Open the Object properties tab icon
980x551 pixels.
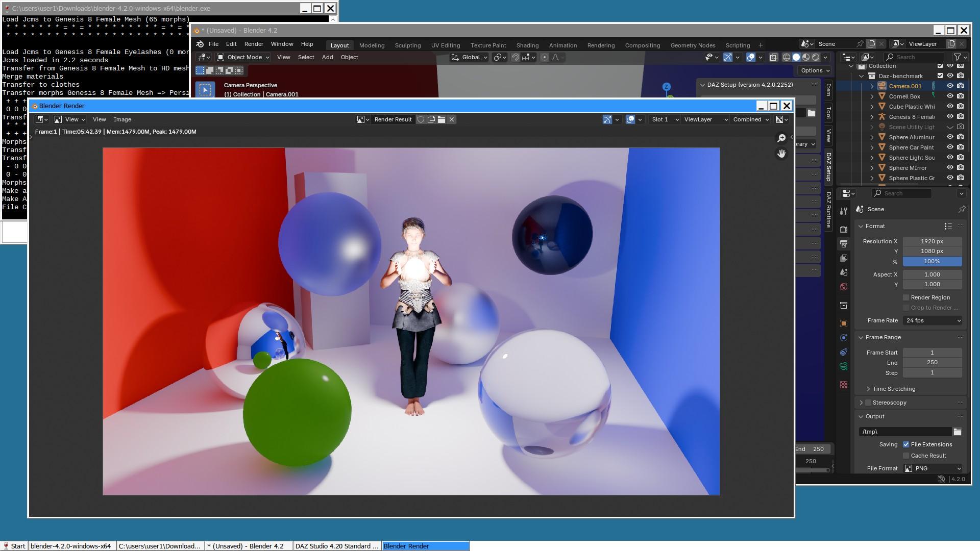click(x=844, y=323)
